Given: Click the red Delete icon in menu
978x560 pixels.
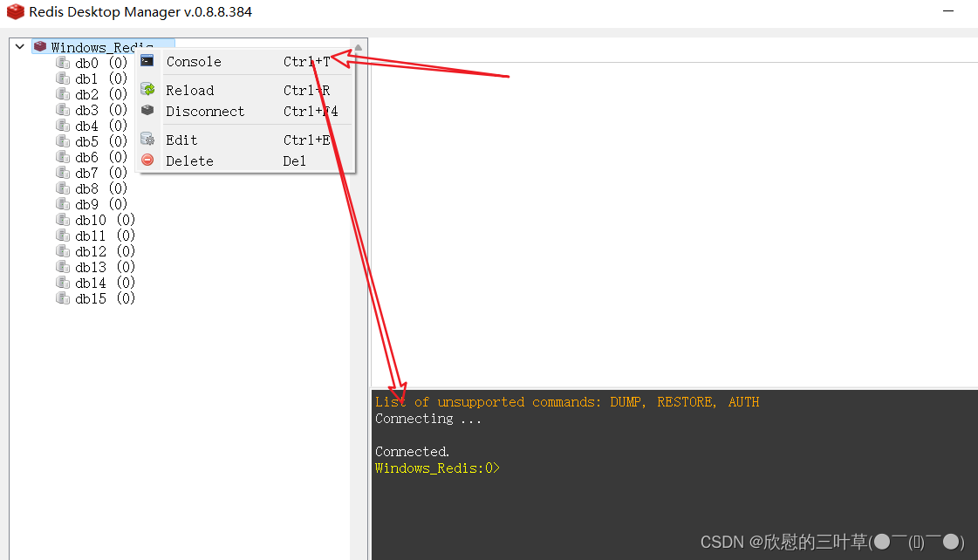Looking at the screenshot, I should click(147, 160).
